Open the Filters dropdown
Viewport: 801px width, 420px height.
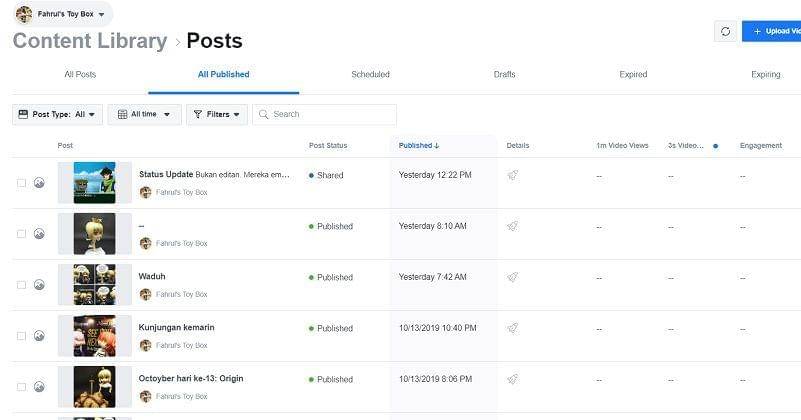click(x=217, y=115)
